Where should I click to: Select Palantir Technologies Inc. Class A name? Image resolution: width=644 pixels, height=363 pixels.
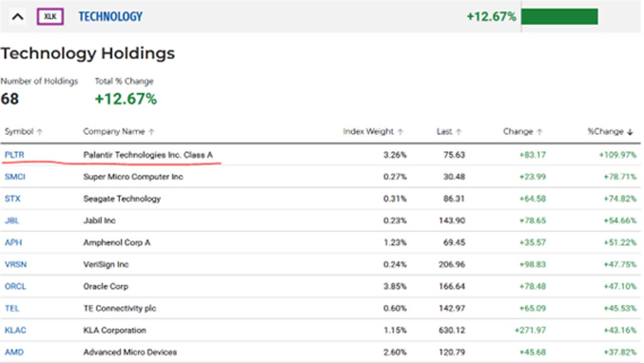(x=148, y=155)
